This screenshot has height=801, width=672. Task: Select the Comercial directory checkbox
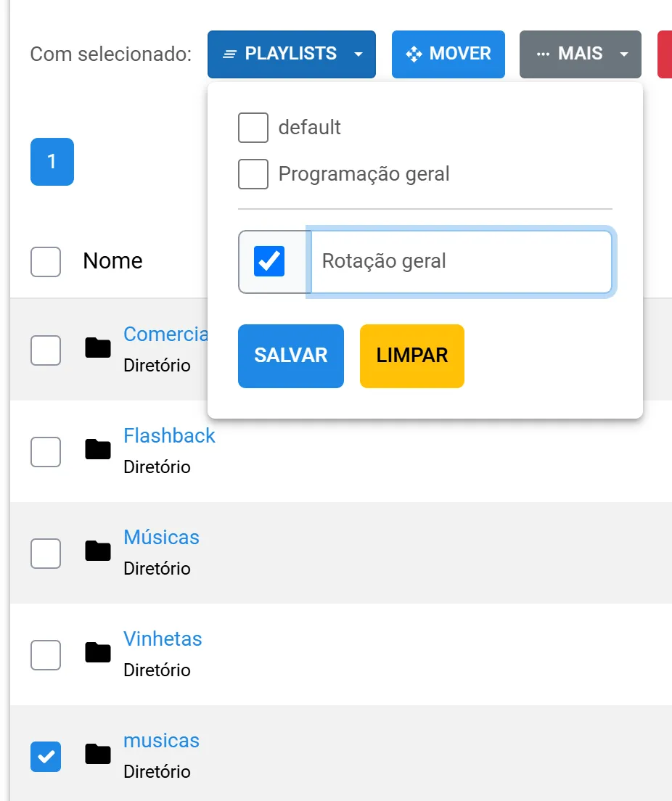pyautogui.click(x=46, y=350)
